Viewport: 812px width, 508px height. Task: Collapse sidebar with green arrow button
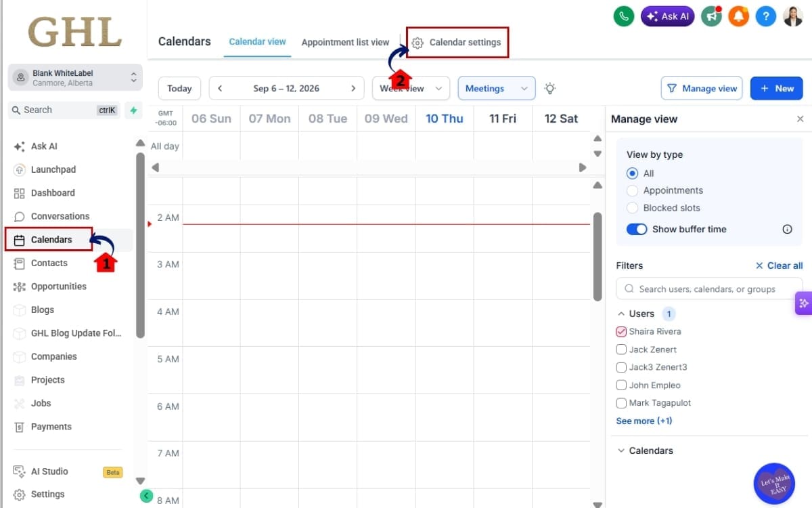point(146,496)
